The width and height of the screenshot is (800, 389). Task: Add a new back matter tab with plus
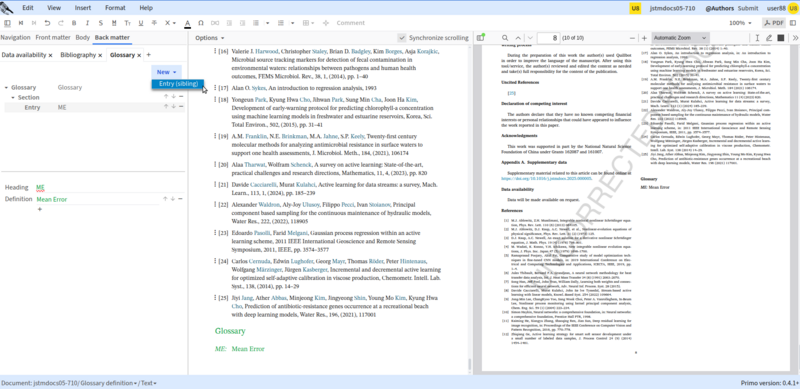148,55
